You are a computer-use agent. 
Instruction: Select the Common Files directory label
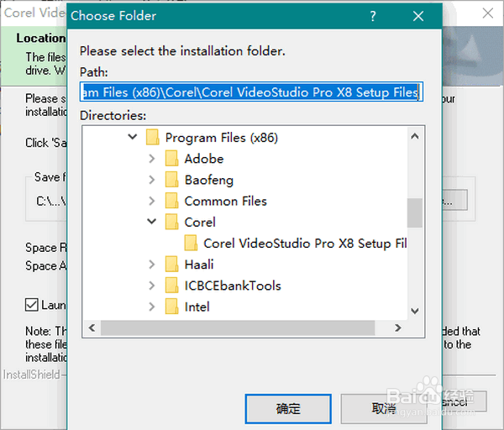tap(226, 202)
